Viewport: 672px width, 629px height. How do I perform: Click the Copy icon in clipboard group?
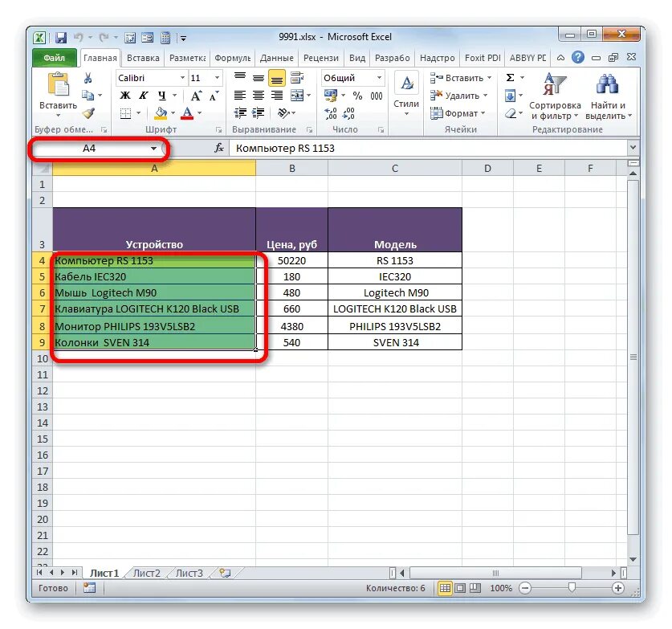click(x=88, y=95)
